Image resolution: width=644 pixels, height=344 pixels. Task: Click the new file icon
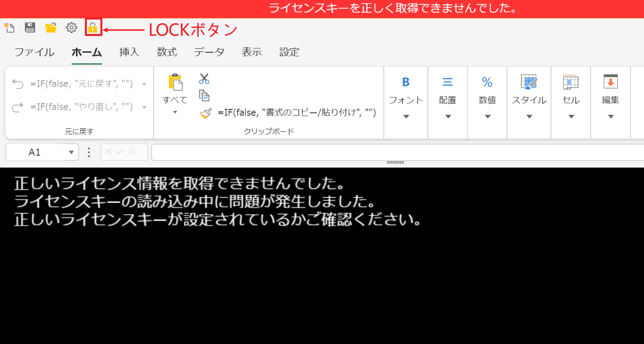point(9,28)
